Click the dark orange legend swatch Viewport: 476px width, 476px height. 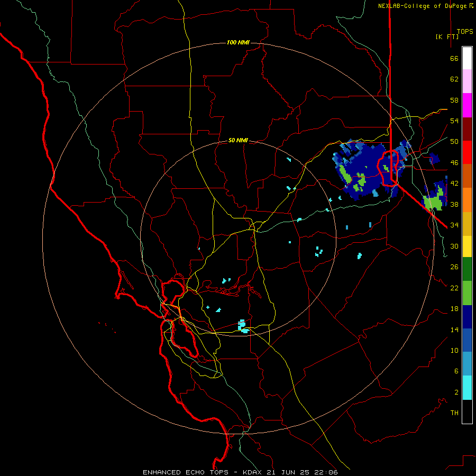click(467, 176)
